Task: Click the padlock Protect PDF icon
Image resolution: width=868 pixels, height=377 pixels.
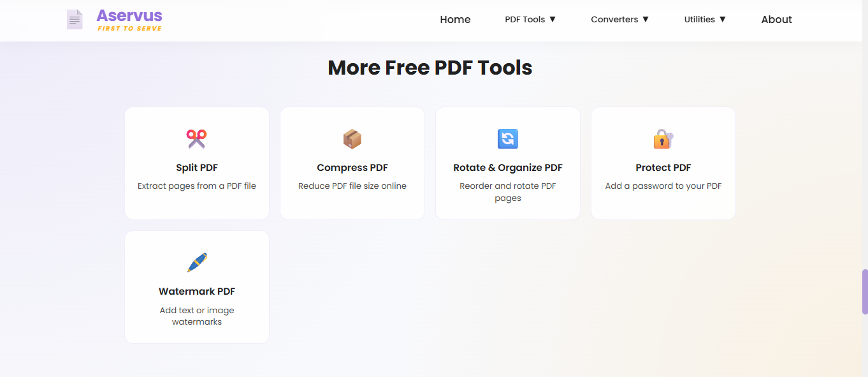Action: (x=663, y=138)
